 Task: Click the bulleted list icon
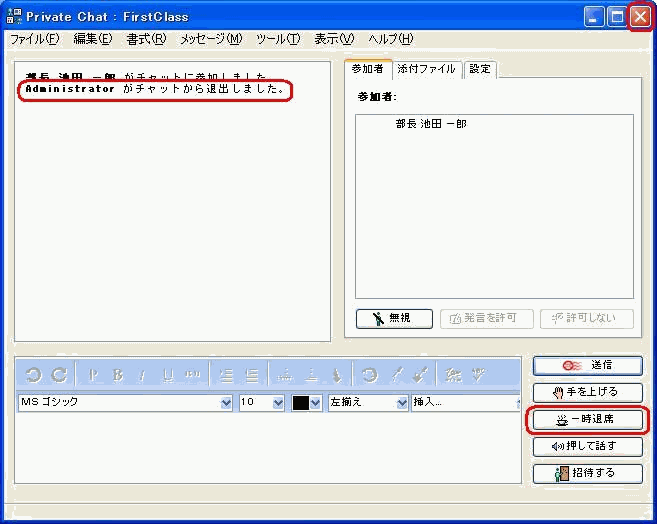[x=252, y=375]
